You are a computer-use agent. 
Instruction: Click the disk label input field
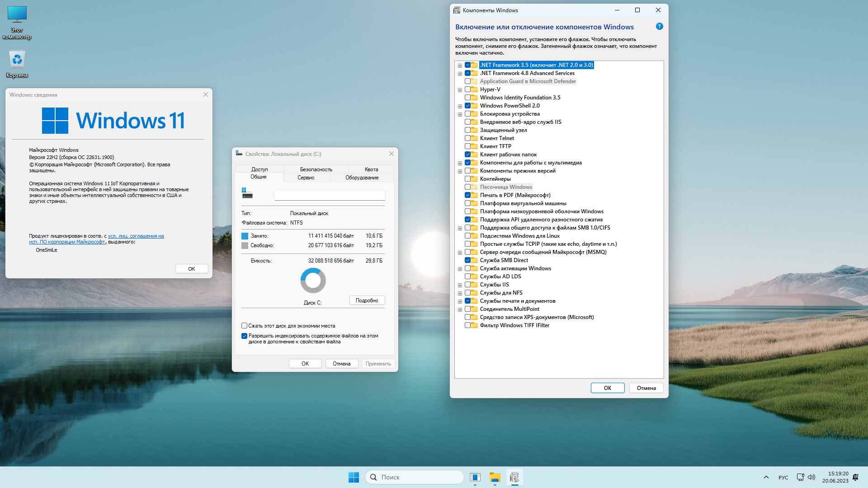tap(330, 195)
